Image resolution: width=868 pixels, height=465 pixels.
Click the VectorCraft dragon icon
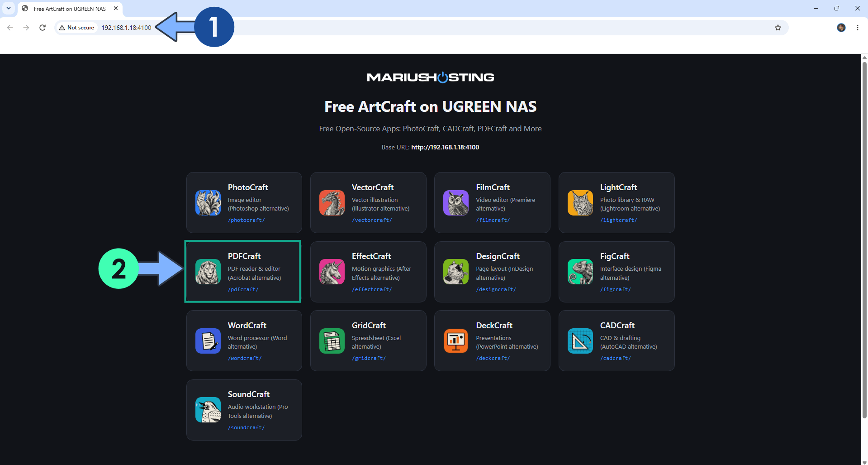click(332, 203)
